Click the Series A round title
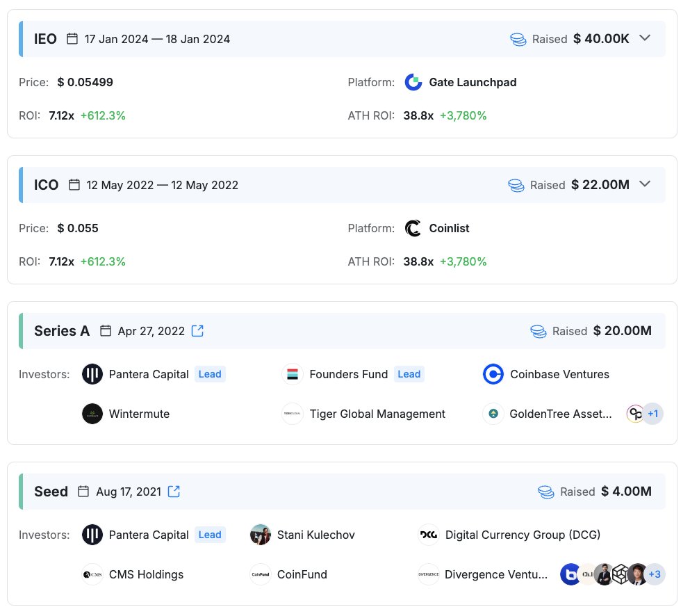This screenshot has width=690, height=616. coord(62,331)
